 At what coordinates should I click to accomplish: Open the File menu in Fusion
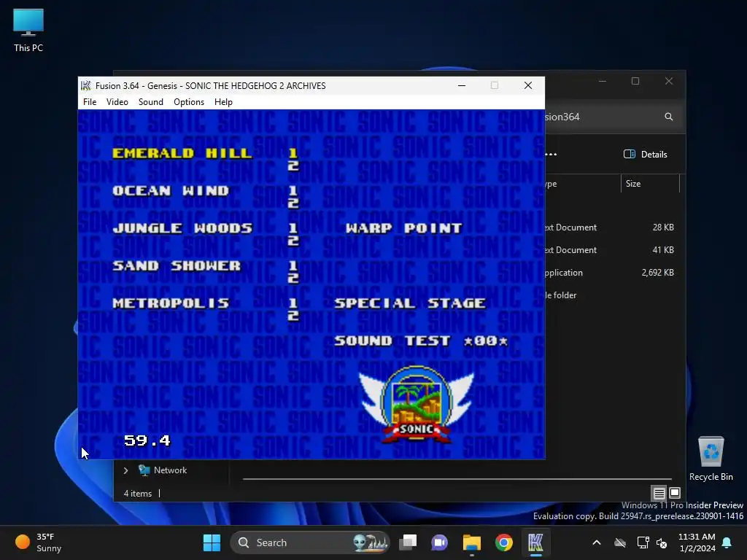click(x=90, y=102)
